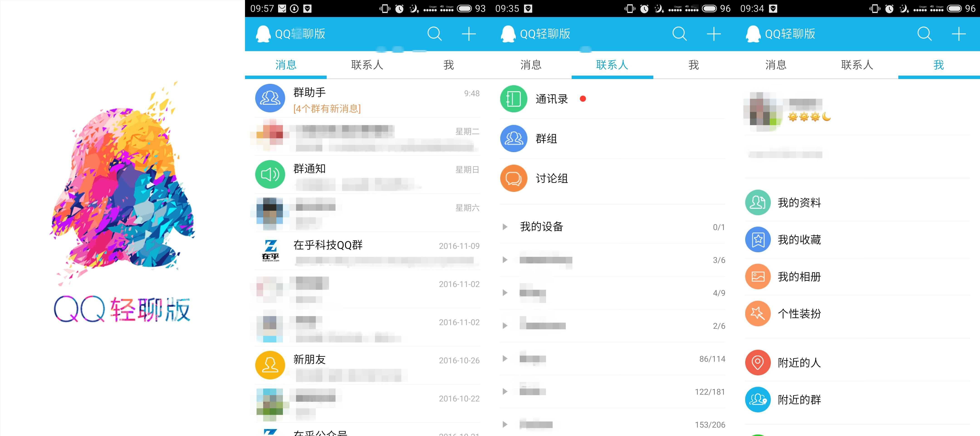Open conversation dated 星期六
This screenshot has height=436, width=980.
367,213
